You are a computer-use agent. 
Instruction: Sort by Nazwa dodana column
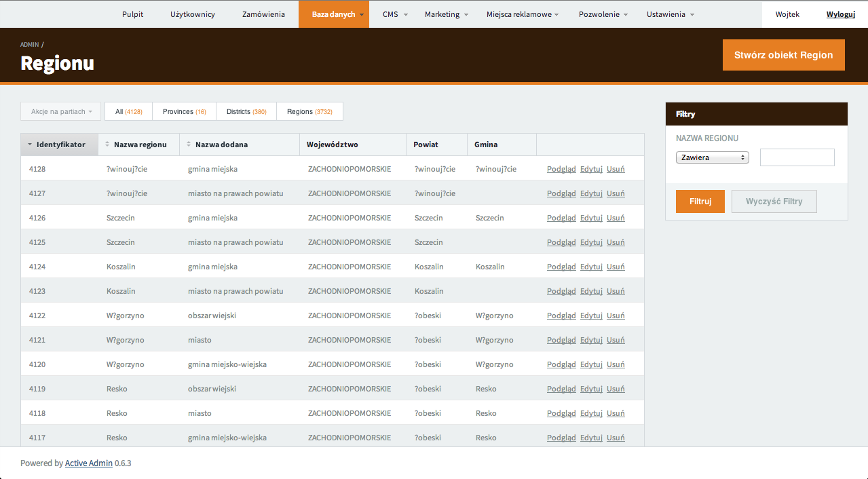(x=240, y=145)
